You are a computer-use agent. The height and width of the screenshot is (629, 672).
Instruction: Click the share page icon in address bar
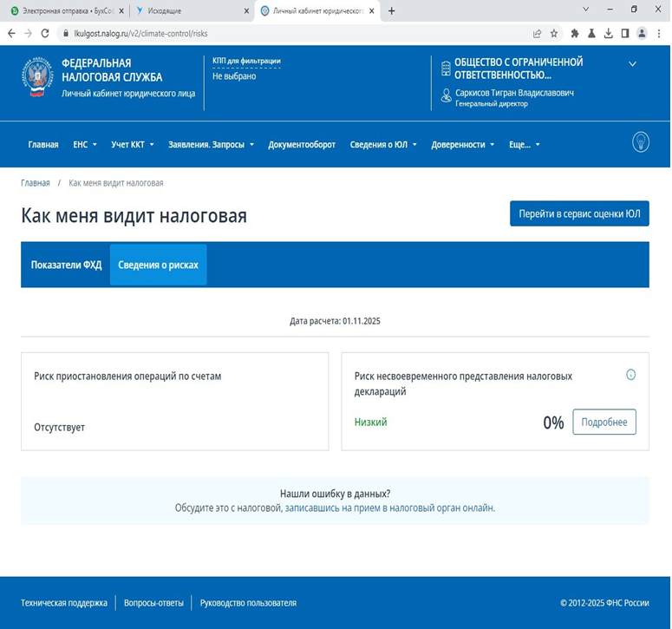(537, 33)
